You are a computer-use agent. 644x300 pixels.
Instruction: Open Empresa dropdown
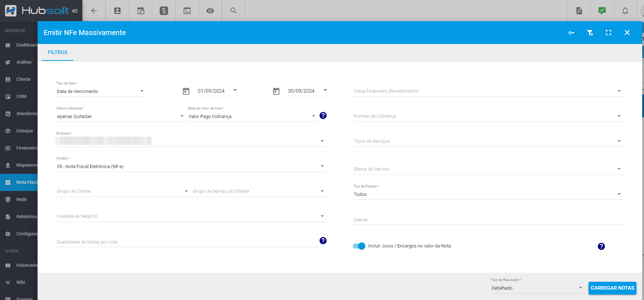click(191, 141)
